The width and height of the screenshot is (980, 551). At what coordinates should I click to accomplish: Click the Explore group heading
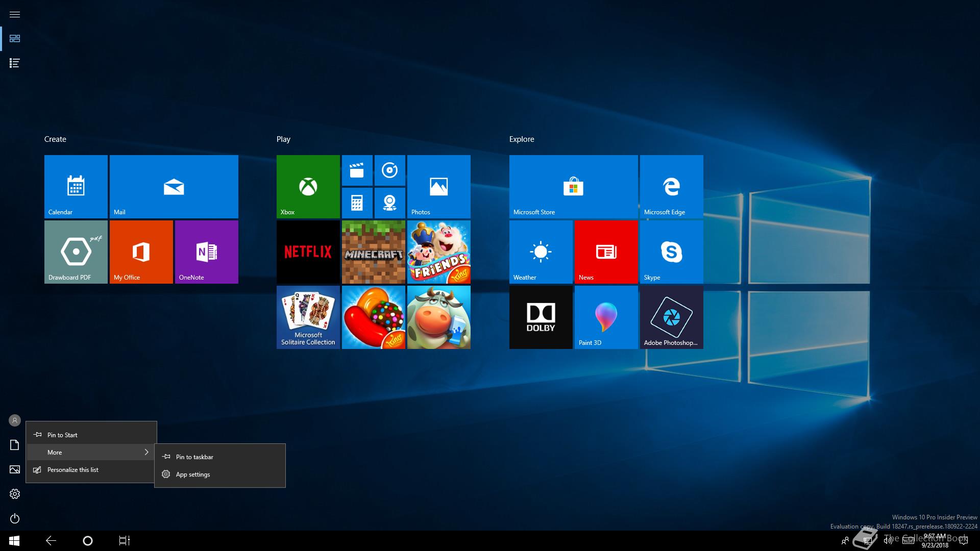(522, 139)
